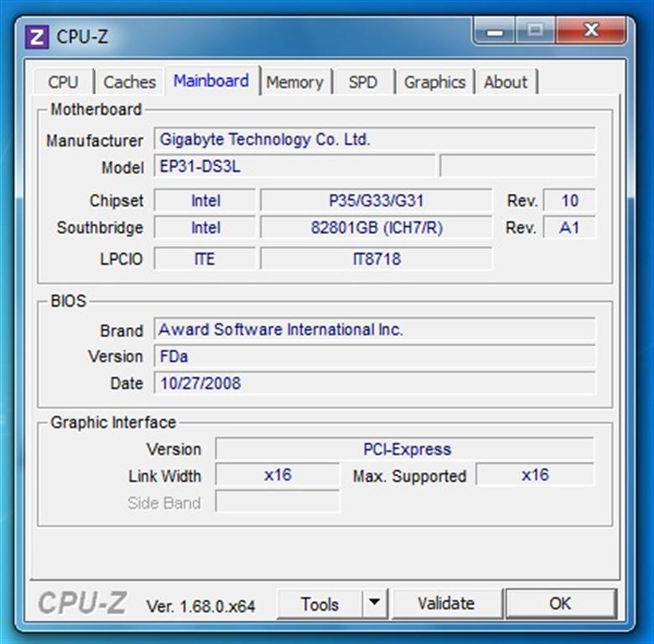Click the Manufacturer field Gigabyte Technology Co. Ltd.
The image size is (654, 644).
point(374,139)
